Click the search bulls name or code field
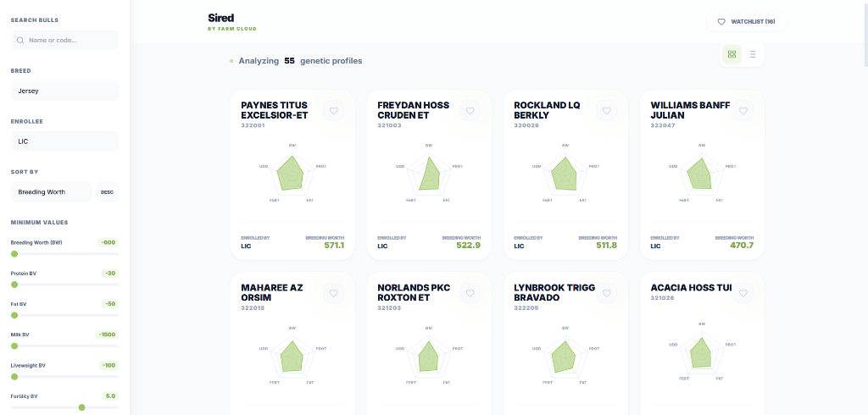868x415 pixels. [68, 40]
